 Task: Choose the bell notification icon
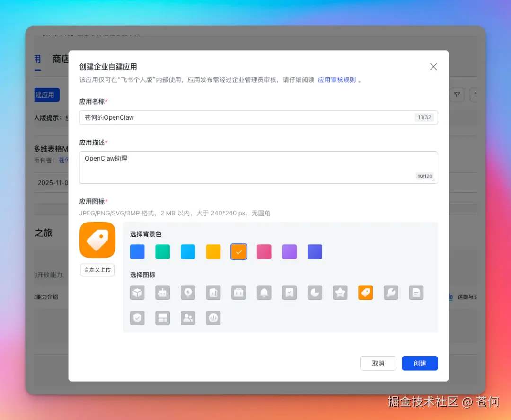click(264, 293)
